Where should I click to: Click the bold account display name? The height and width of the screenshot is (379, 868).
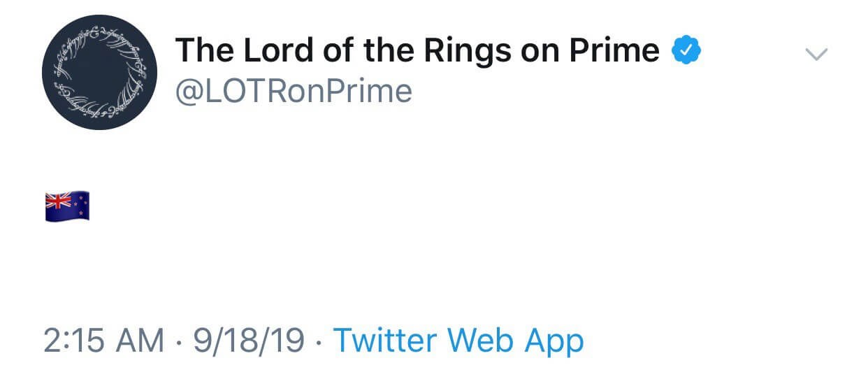(417, 50)
